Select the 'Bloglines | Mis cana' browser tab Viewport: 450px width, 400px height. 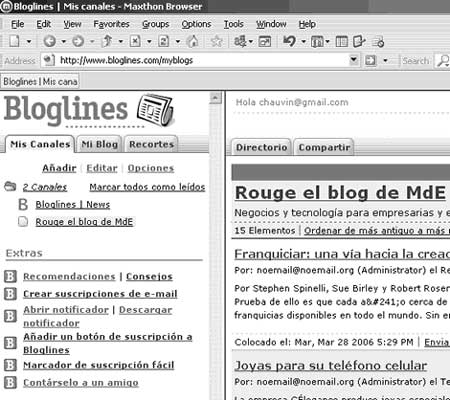40,81
